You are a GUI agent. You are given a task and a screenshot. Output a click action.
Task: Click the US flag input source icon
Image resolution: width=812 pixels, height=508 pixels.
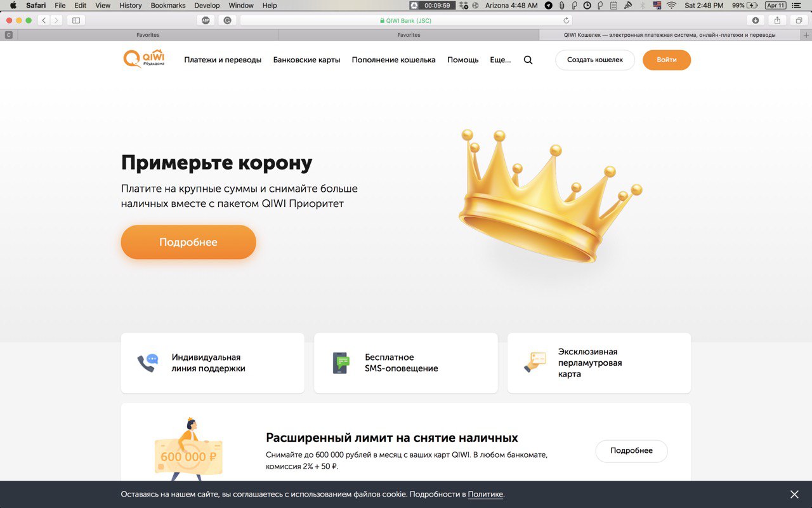click(657, 5)
